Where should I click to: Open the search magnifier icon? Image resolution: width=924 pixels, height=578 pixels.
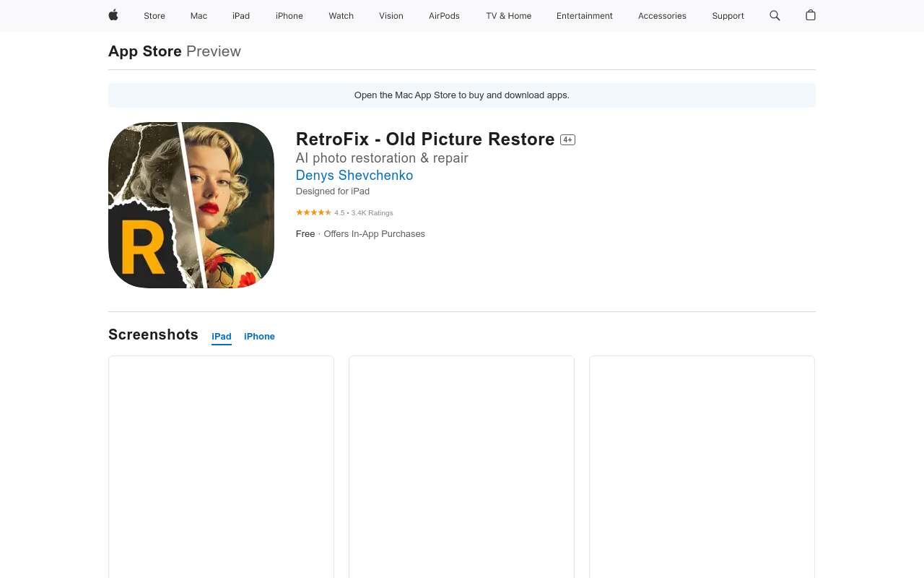point(775,15)
